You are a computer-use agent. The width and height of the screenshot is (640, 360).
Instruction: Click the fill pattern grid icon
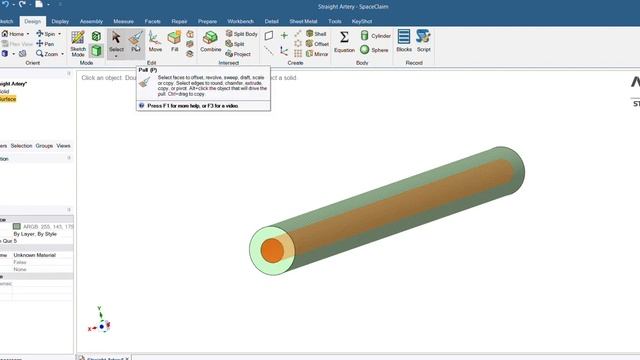tap(298, 53)
